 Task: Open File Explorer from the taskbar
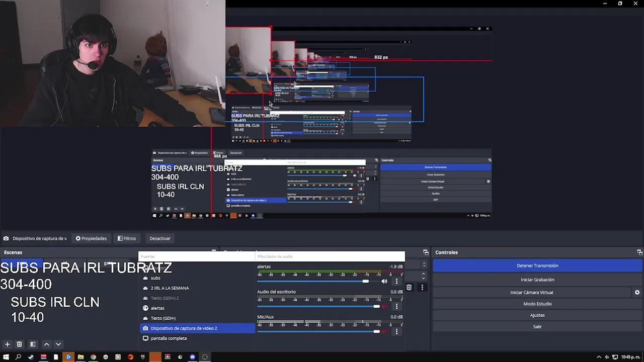80,357
